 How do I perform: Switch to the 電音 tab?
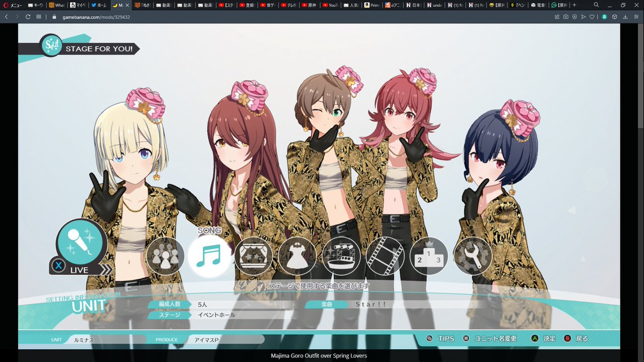[x=538, y=5]
